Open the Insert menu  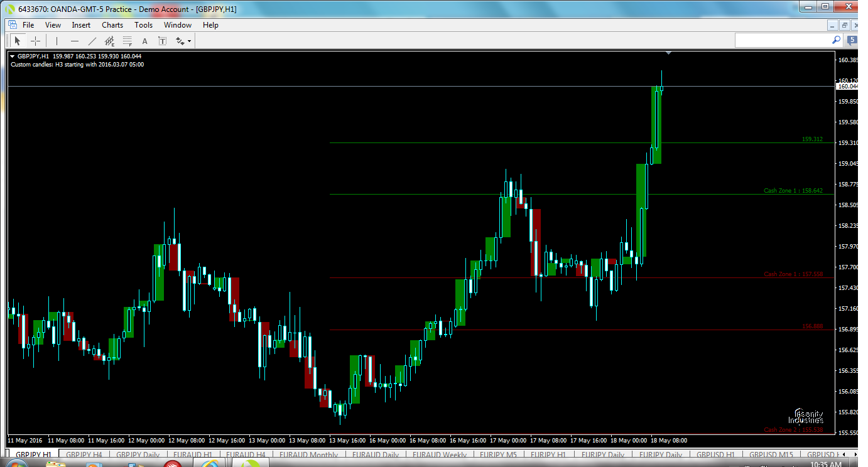tap(81, 25)
